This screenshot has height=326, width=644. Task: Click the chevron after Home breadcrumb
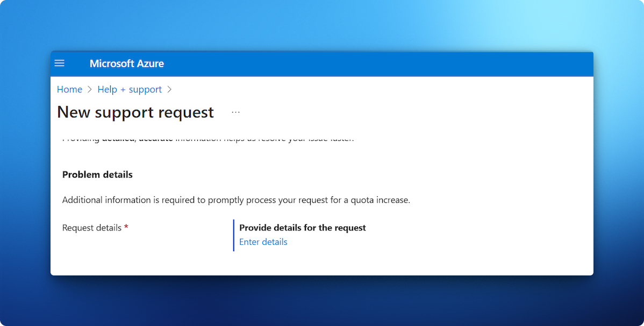coord(90,89)
